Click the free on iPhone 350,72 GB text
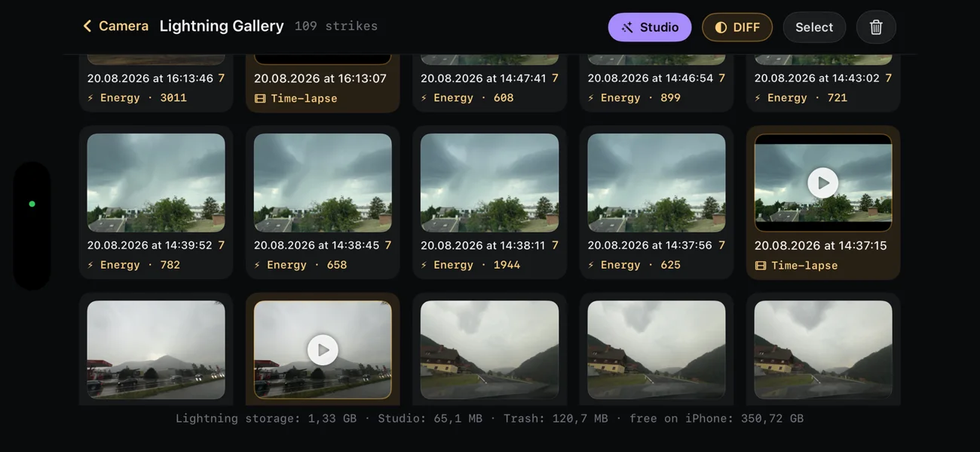This screenshot has width=980, height=452. coord(717,418)
